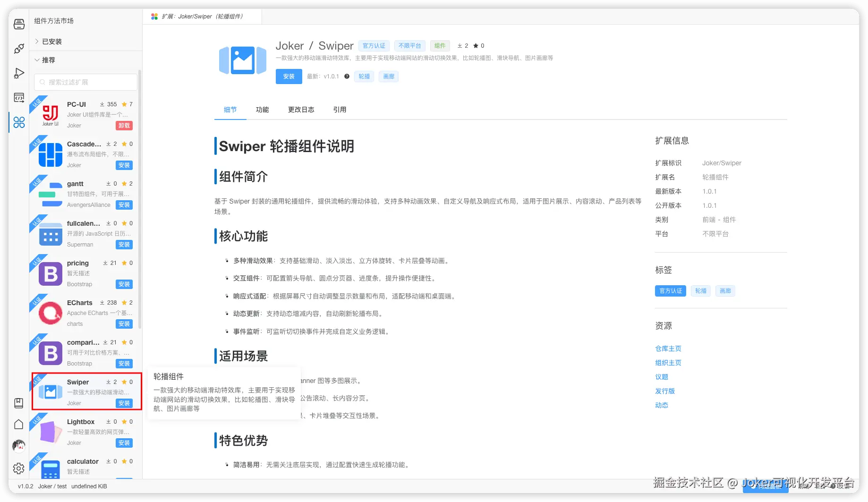Switch to the 功能 tab
The height and width of the screenshot is (502, 868).
click(263, 110)
